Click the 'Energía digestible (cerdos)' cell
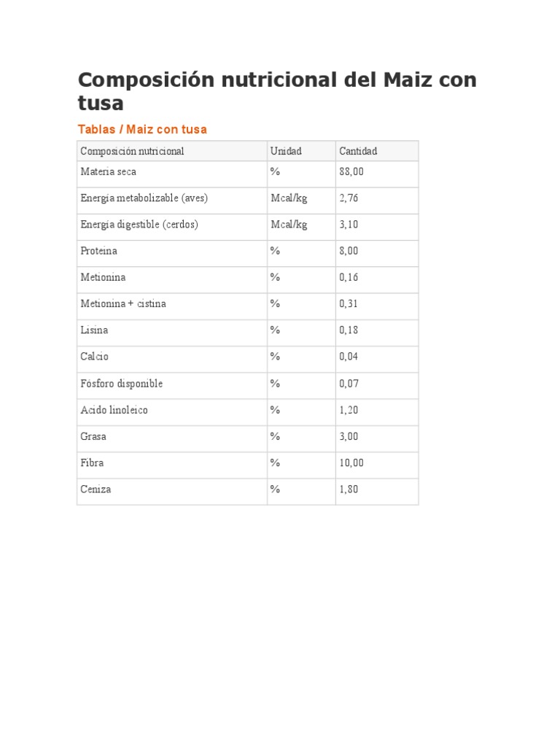 [139, 225]
